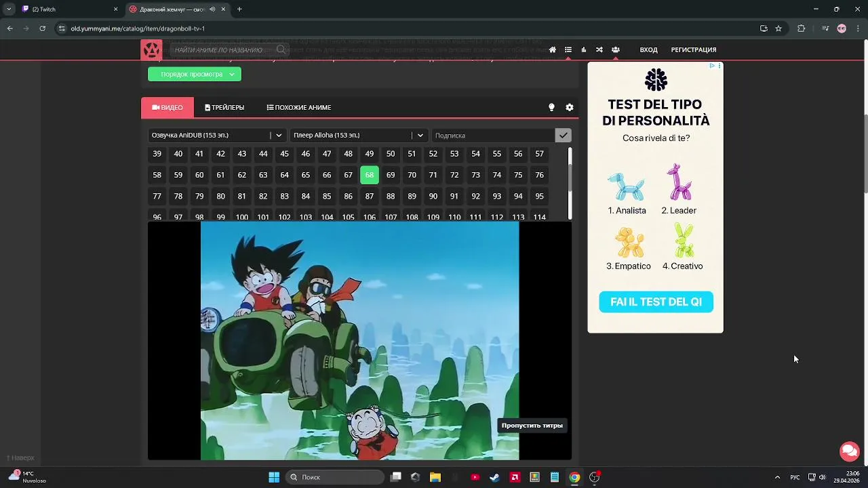Click the brain logo in the ad
This screenshot has height=488, width=868.
[656, 80]
